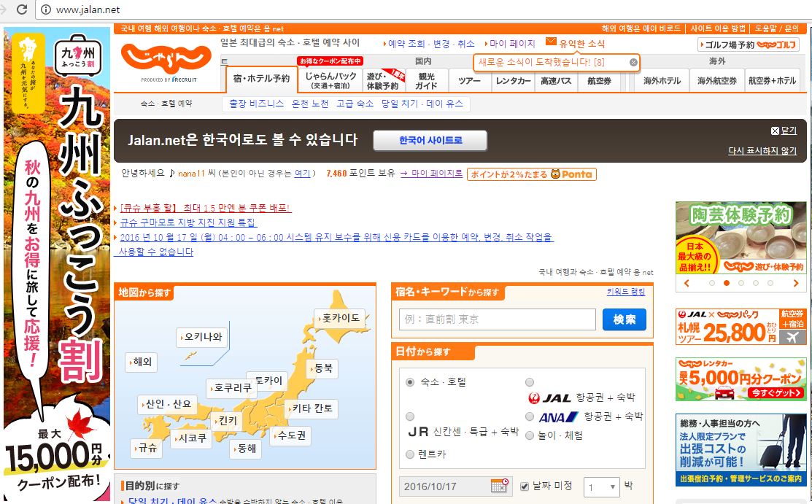Focus the keyword search input field

point(497,319)
